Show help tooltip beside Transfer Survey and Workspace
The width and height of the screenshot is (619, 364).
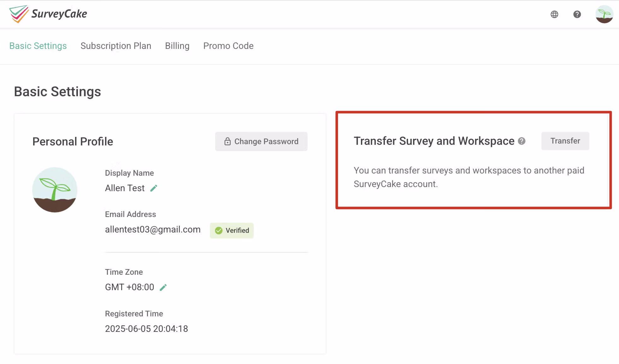(522, 141)
